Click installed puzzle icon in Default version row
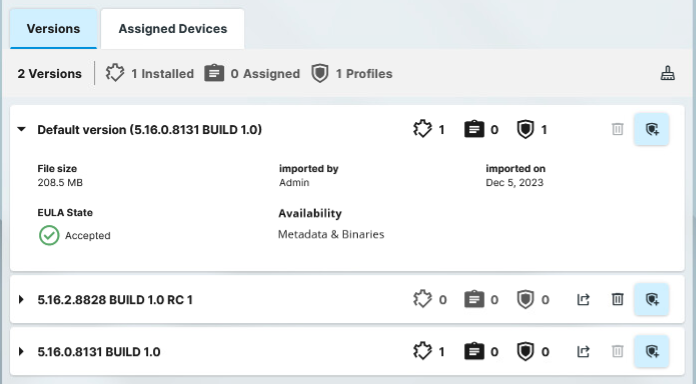This screenshot has height=384, width=696. (x=422, y=129)
